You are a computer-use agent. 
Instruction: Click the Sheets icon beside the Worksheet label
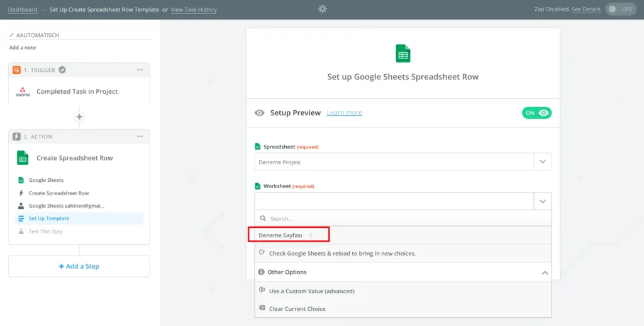pyautogui.click(x=258, y=186)
